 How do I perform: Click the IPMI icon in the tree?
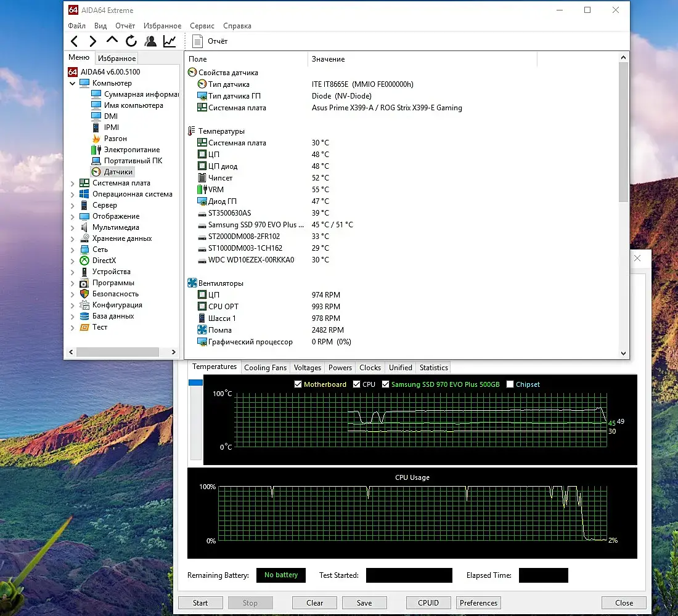[x=96, y=128]
